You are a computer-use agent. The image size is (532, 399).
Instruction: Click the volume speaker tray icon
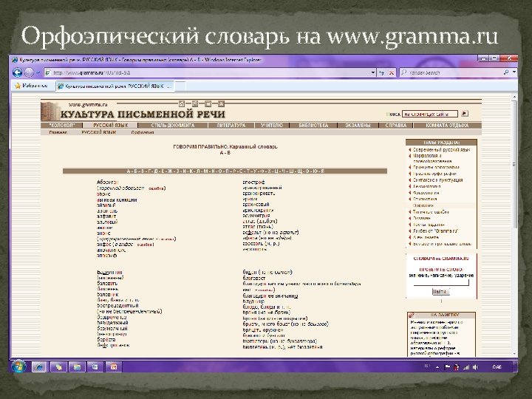tap(475, 366)
